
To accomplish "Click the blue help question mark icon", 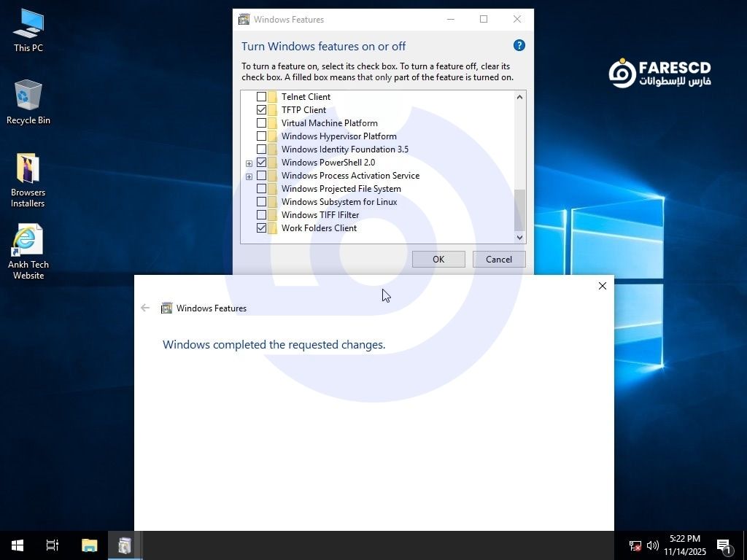I will (x=519, y=45).
